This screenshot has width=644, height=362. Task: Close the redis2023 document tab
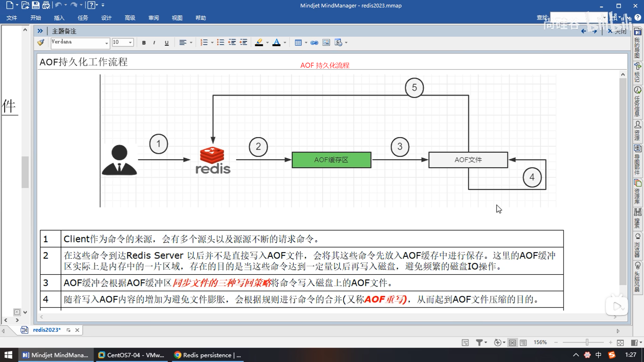point(77,330)
